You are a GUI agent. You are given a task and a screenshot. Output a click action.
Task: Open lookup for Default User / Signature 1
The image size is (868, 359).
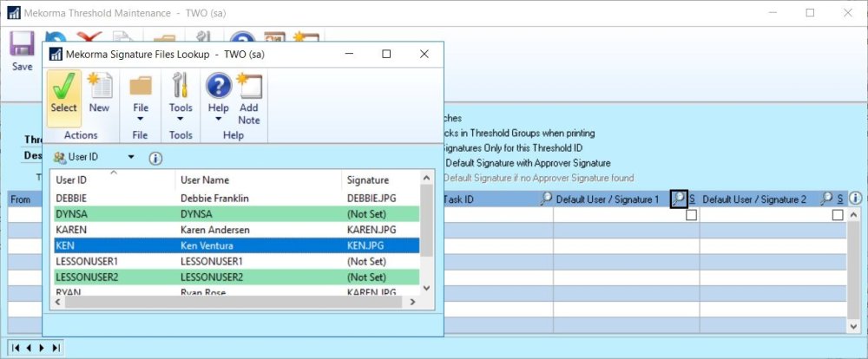coord(678,199)
